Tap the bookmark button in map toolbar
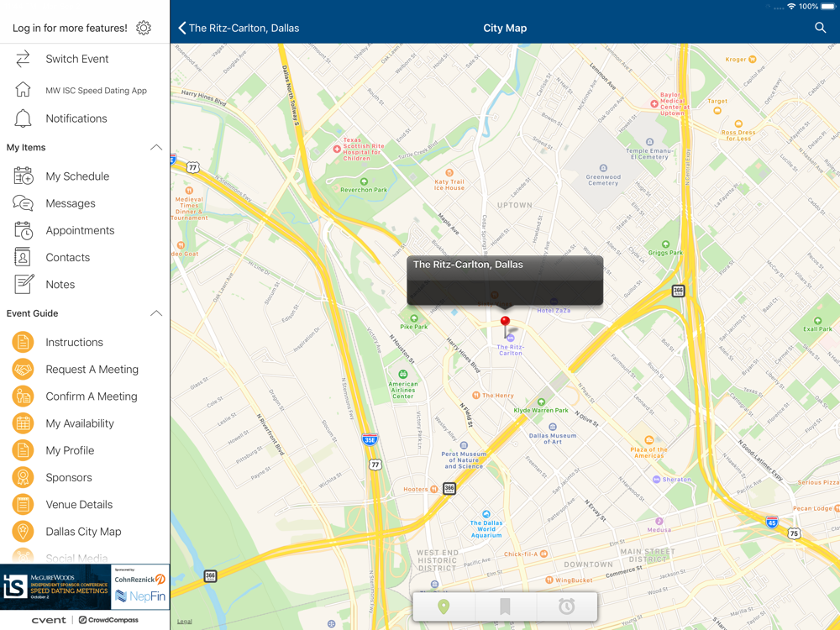This screenshot has height=630, width=840. (x=505, y=606)
